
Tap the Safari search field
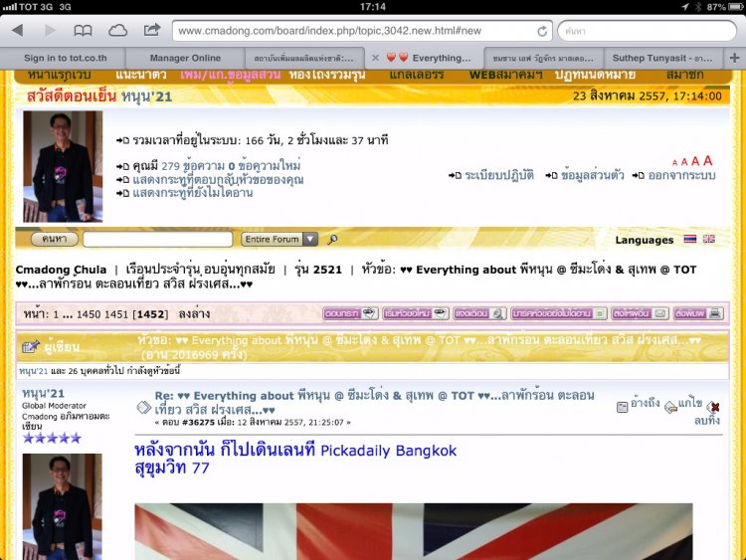[648, 31]
